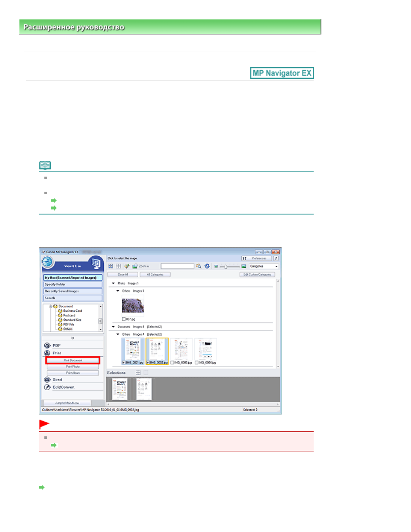
Task: Click the folder tree scroll-down arrow
Action: point(101,329)
